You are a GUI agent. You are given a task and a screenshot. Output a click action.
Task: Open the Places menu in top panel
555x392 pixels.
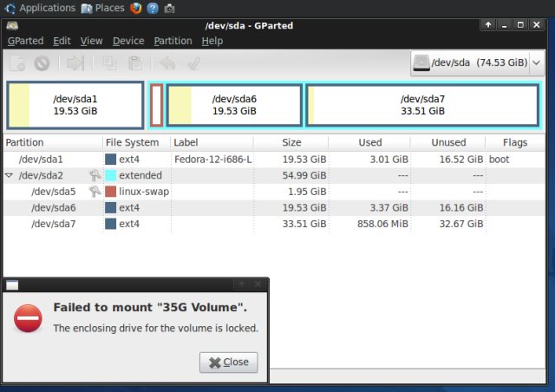102,8
